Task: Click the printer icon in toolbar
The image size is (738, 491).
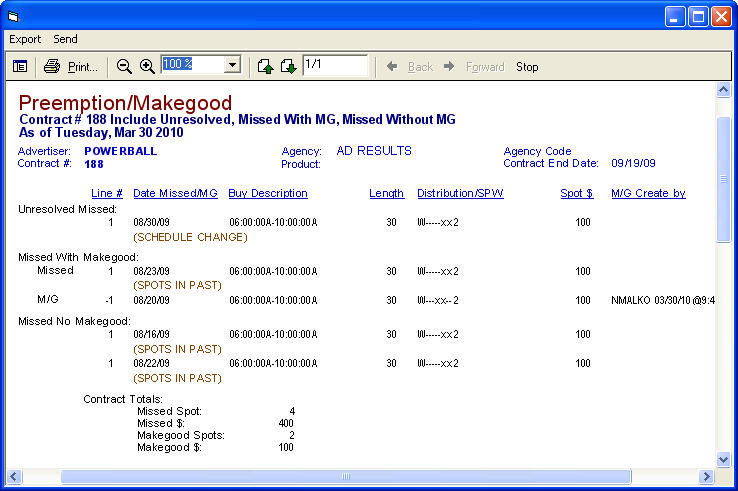Action: tap(52, 66)
